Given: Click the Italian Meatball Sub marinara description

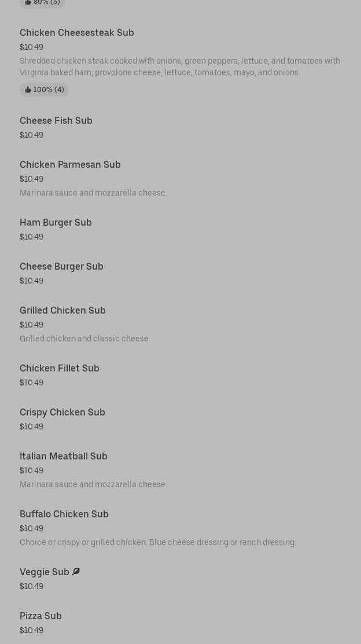Looking at the screenshot, I should click(x=93, y=484).
